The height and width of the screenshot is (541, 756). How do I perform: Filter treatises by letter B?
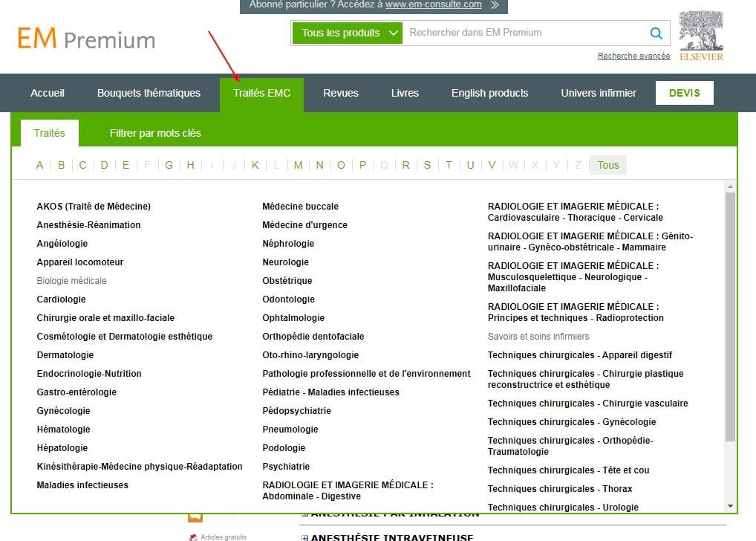pos(61,165)
